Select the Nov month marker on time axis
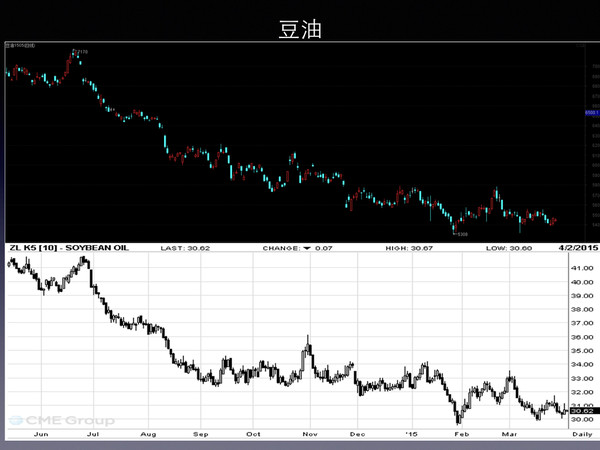Image resolution: width=600 pixels, height=450 pixels. click(310, 434)
